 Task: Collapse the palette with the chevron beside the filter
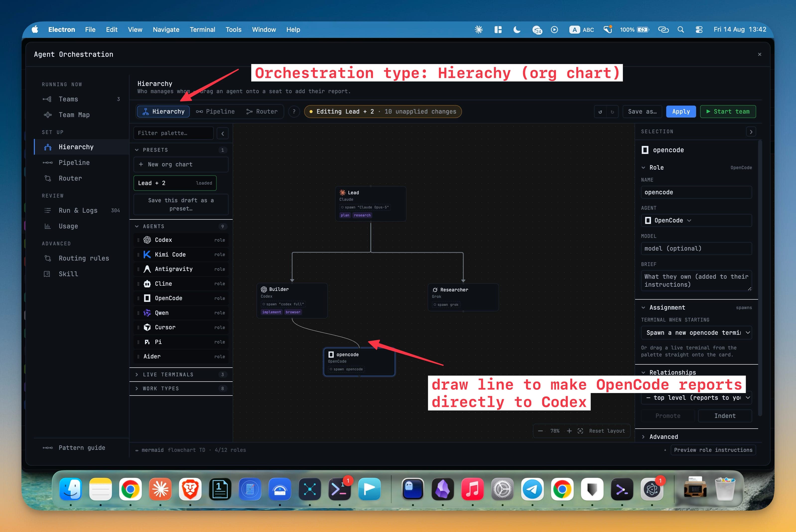(223, 133)
